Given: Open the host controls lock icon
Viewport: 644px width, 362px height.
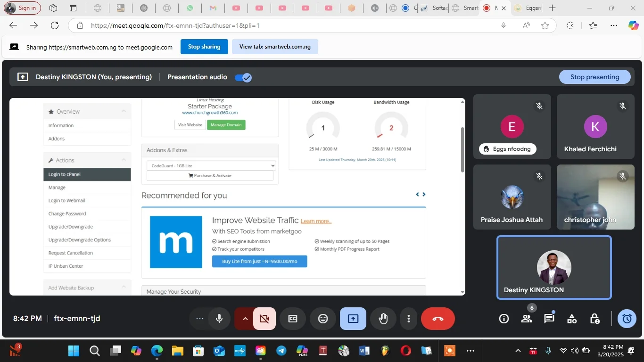Looking at the screenshot, I should [595, 319].
